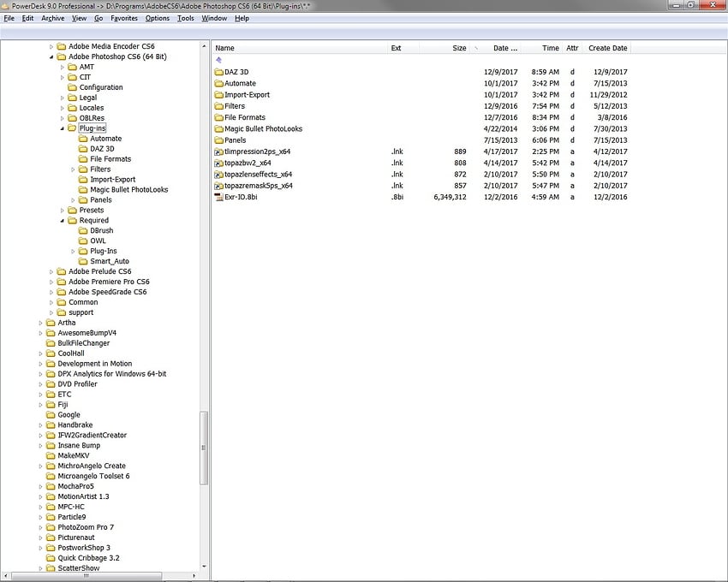Viewport: 728px width, 582px height.
Task: Expand the Handbrake tree node
Action: point(41,425)
